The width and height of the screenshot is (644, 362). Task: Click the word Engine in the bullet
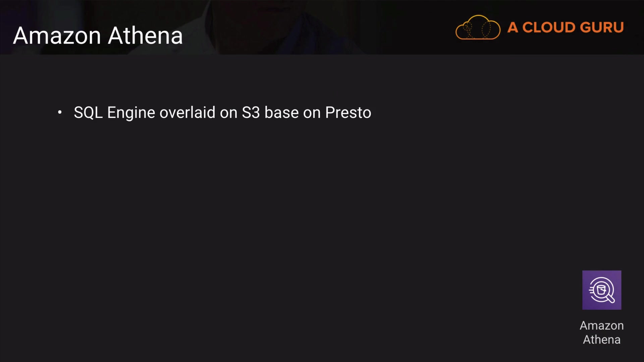coord(131,113)
